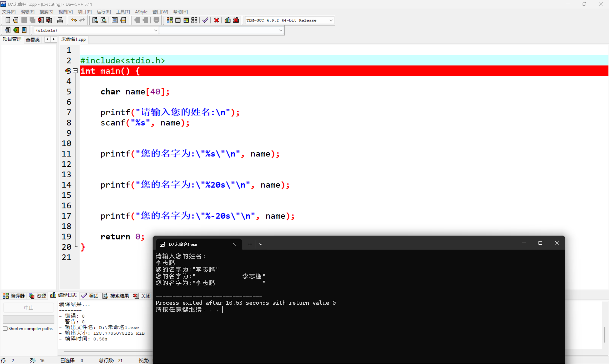Image resolution: width=609 pixels, height=364 pixels.
Task: Click the Add to project plus icon
Action: (x=16, y=30)
